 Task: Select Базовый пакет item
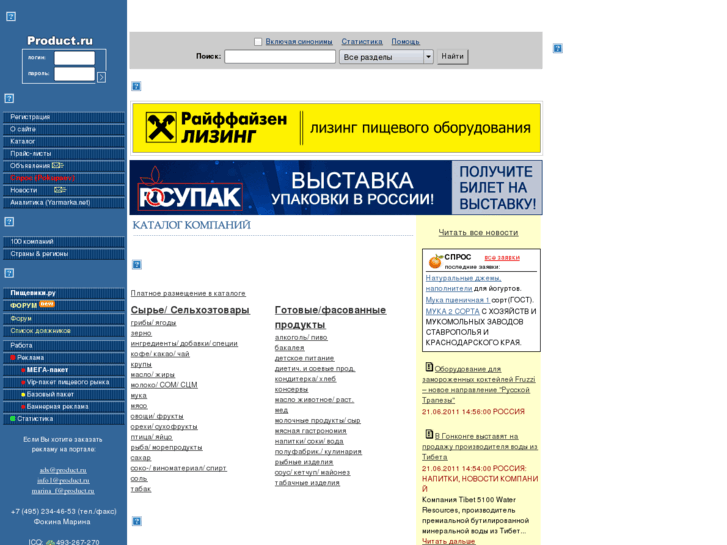[64, 394]
